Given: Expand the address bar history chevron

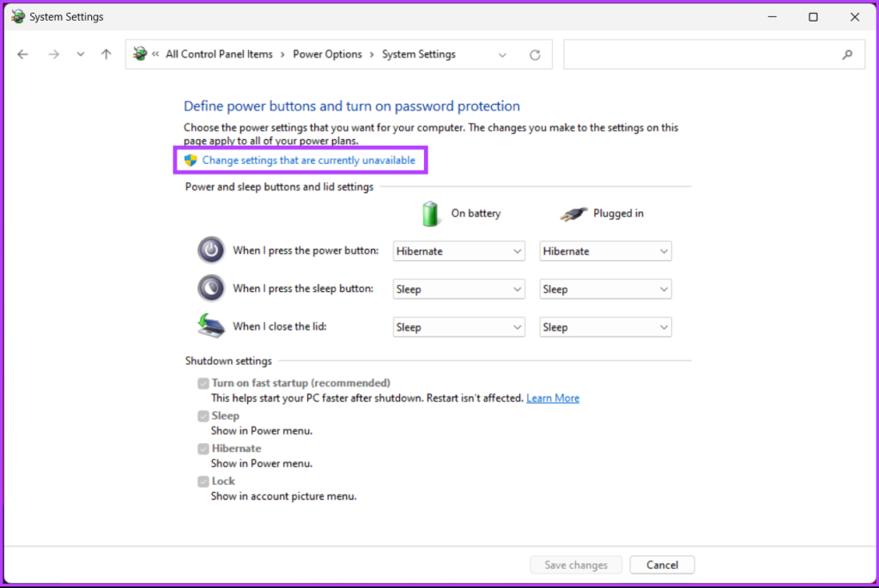Looking at the screenshot, I should pyautogui.click(x=502, y=54).
